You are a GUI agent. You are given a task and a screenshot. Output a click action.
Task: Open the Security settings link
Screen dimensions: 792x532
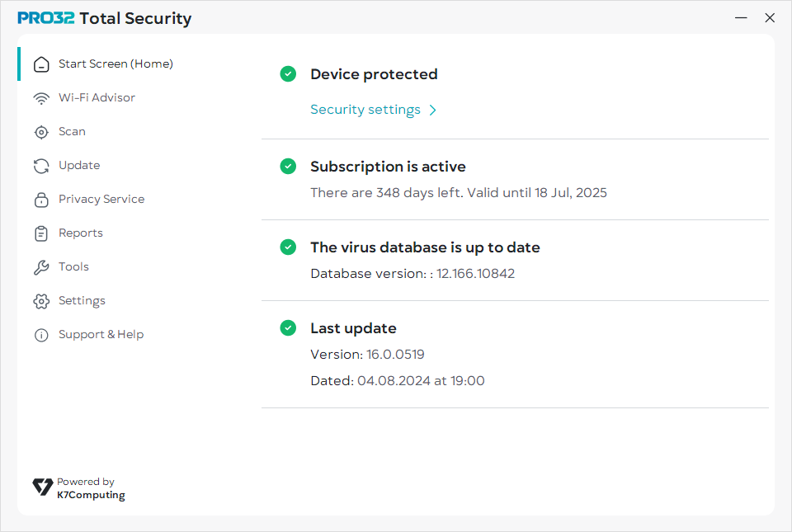(365, 110)
